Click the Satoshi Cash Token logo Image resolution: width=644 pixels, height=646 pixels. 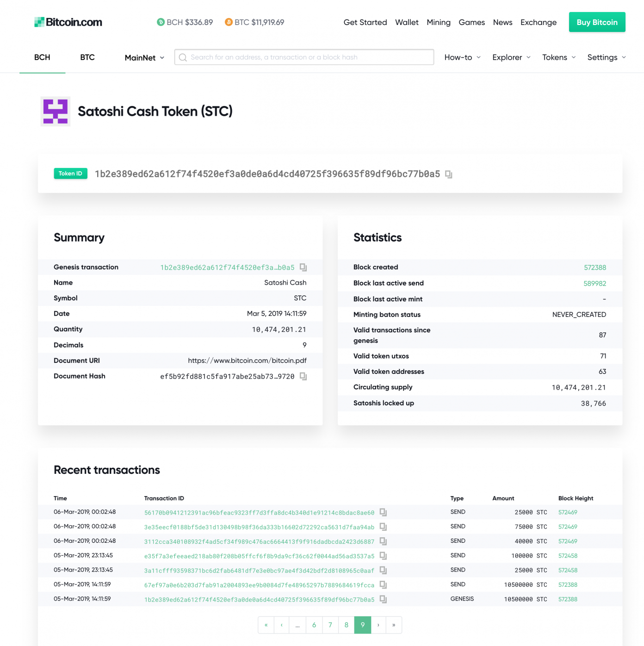click(55, 111)
